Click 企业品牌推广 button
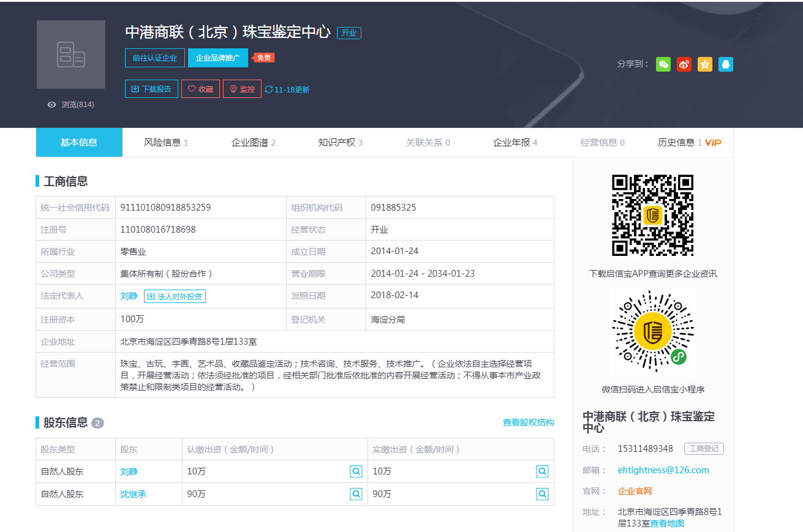 tap(218, 58)
